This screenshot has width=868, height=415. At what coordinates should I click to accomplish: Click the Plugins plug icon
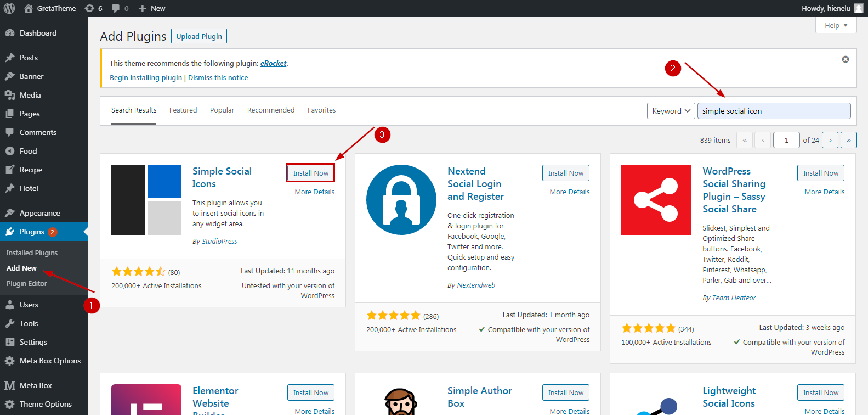(x=10, y=232)
